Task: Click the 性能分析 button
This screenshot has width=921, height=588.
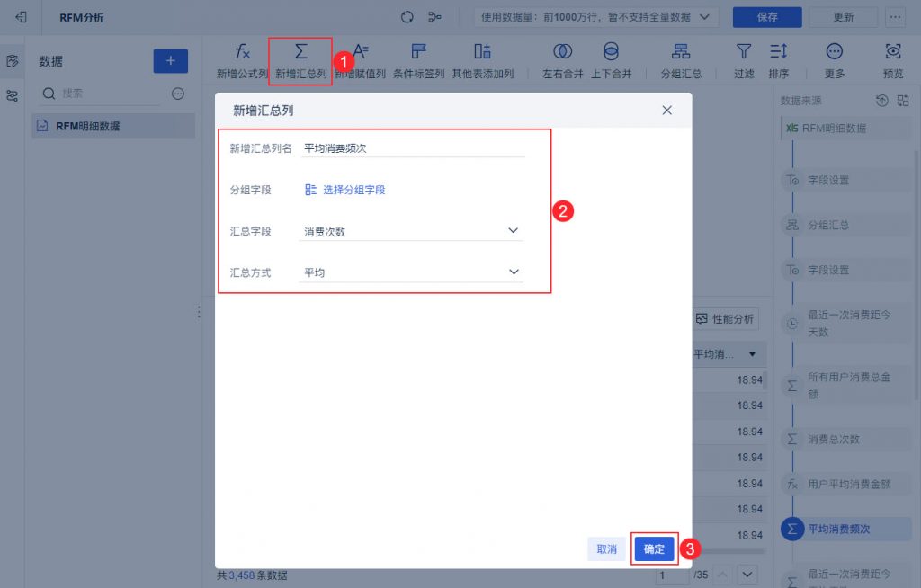Action: pos(725,319)
